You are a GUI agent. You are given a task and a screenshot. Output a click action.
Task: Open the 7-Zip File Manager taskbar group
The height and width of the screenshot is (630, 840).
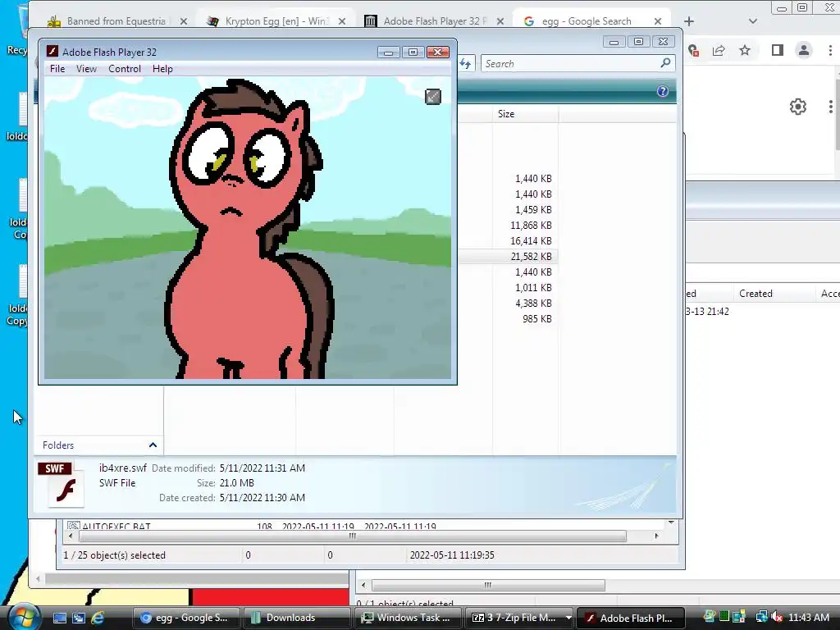[x=519, y=618]
